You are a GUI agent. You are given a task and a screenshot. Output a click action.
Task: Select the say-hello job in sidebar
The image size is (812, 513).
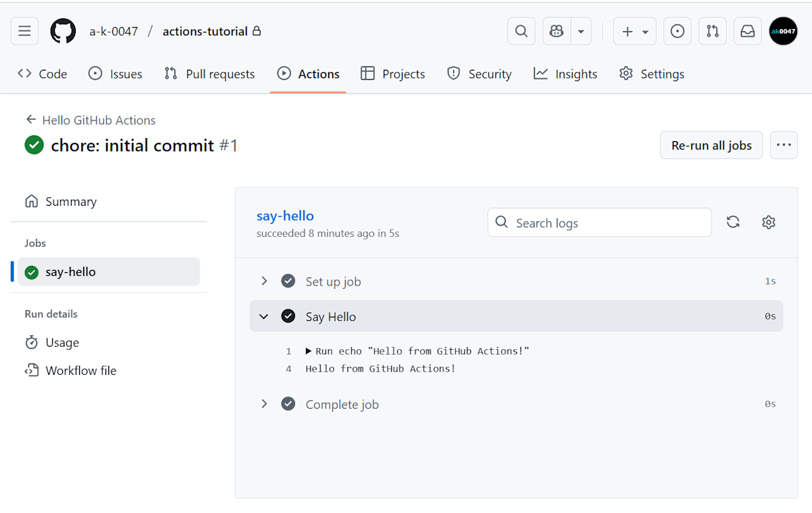(x=108, y=271)
